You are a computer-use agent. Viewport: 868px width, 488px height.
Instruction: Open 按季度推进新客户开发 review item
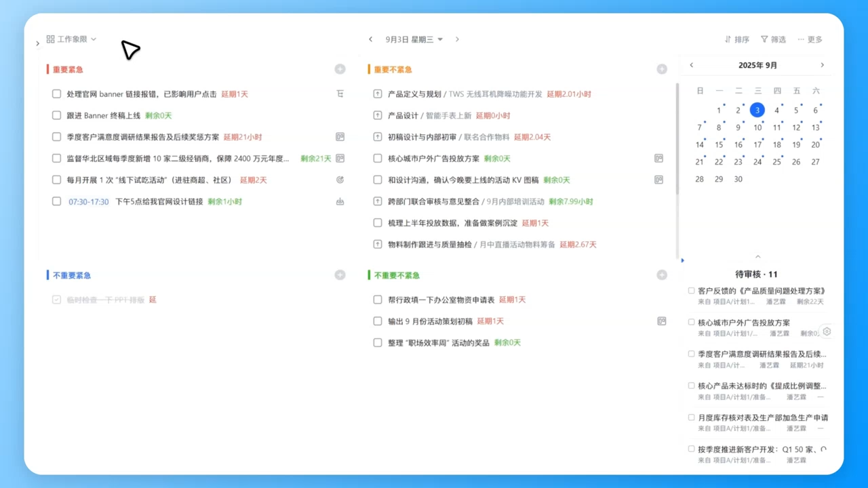(x=762, y=449)
